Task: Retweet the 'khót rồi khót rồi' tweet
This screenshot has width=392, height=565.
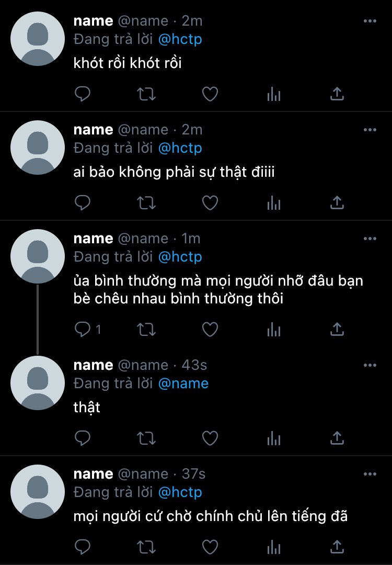Action: tap(146, 94)
